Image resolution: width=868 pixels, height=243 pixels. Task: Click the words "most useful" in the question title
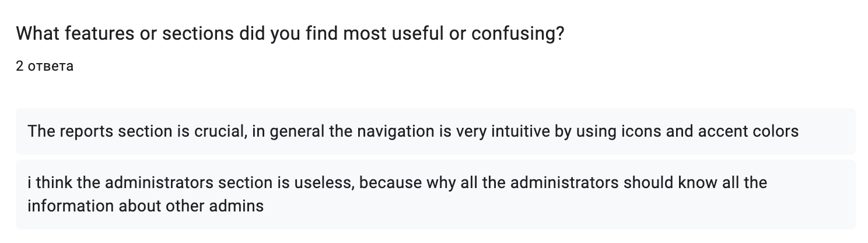391,34
